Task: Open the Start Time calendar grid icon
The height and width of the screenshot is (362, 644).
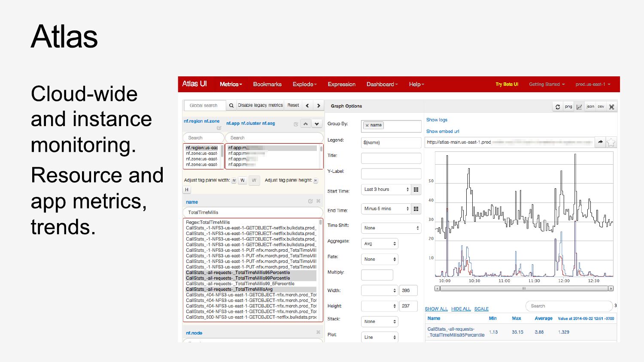Action: (x=416, y=190)
